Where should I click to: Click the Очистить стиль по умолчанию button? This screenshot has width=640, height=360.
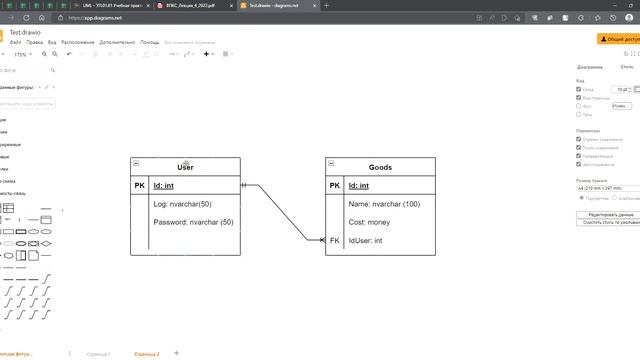pos(608,222)
